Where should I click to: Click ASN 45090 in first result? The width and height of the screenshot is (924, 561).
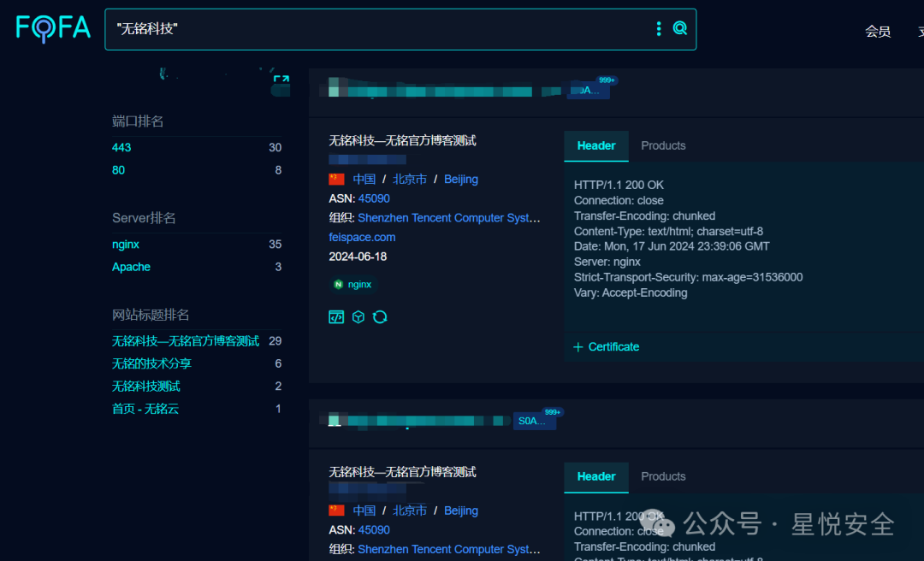(x=374, y=198)
